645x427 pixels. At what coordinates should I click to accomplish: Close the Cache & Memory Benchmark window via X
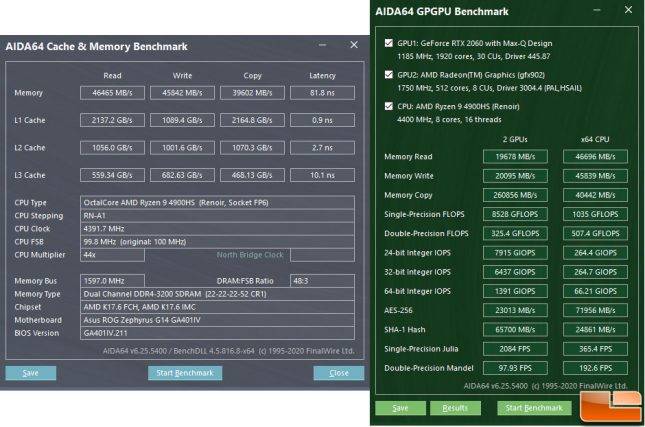354,45
